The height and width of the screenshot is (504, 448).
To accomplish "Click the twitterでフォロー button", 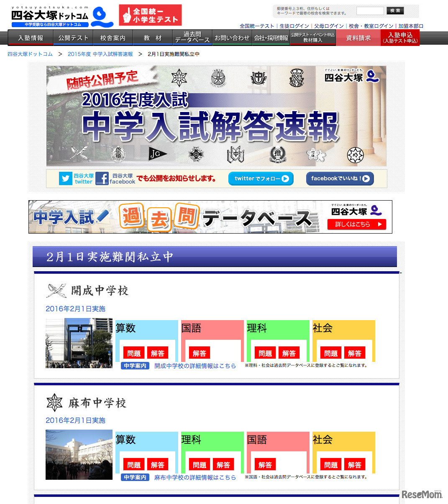I will 261,178.
